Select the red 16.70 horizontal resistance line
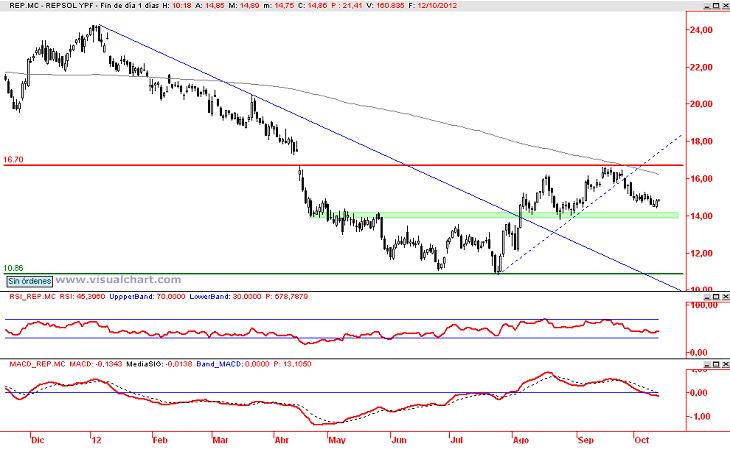This screenshot has height=454, width=730. pos(343,165)
